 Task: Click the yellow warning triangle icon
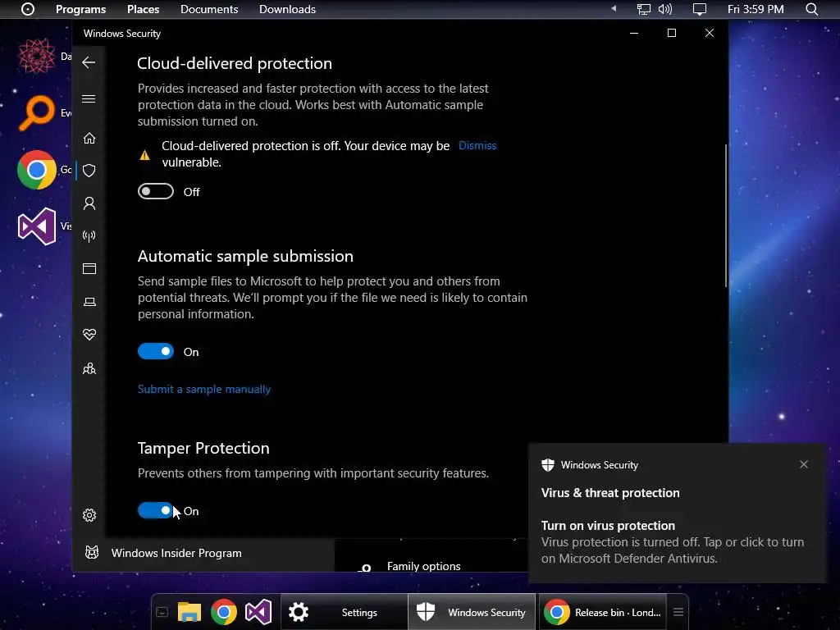pyautogui.click(x=144, y=155)
